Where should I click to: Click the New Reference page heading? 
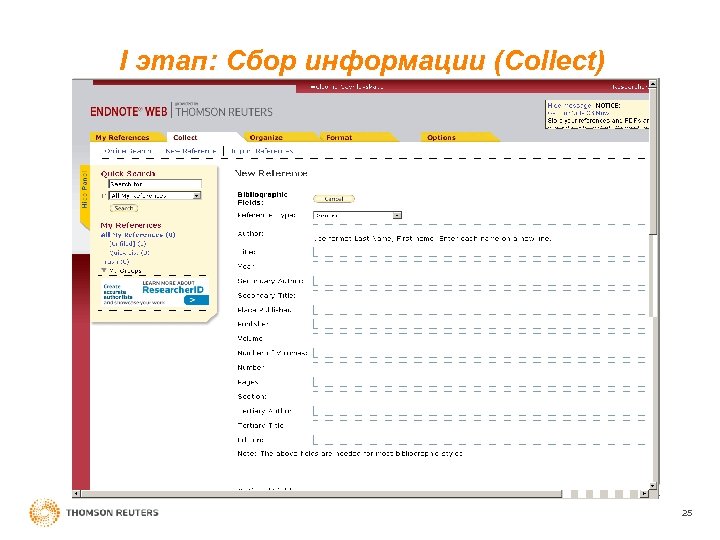click(271, 174)
